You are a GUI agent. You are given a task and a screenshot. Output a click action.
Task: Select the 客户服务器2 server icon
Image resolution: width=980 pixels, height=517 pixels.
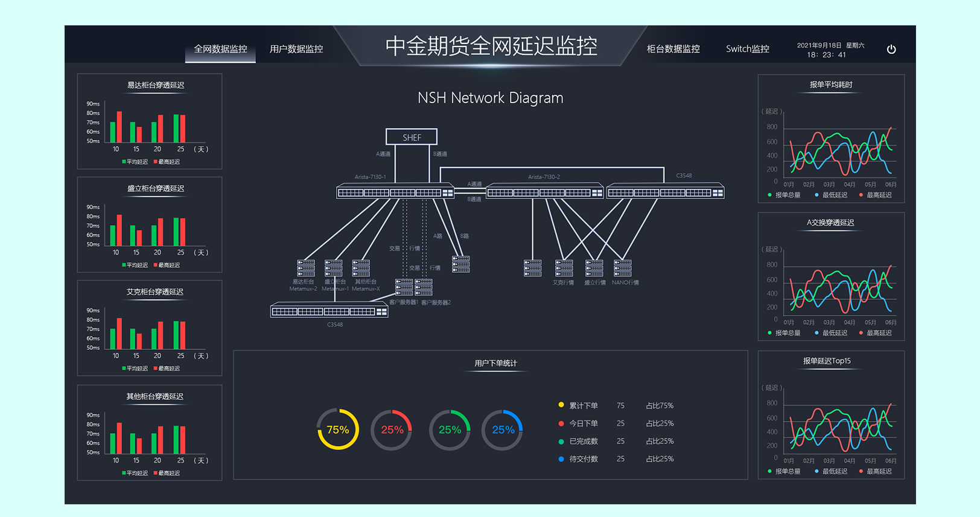tap(424, 287)
